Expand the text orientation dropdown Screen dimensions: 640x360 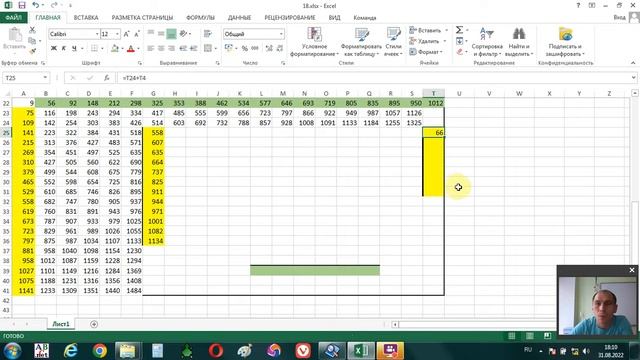(x=190, y=34)
